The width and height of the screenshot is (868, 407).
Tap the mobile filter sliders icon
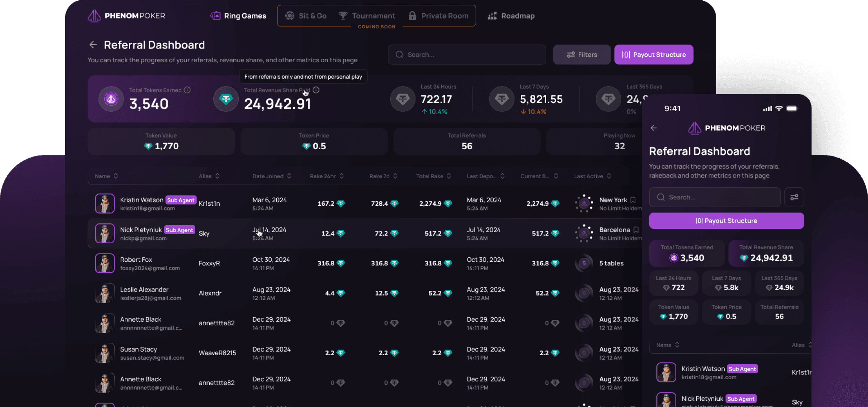pos(794,197)
